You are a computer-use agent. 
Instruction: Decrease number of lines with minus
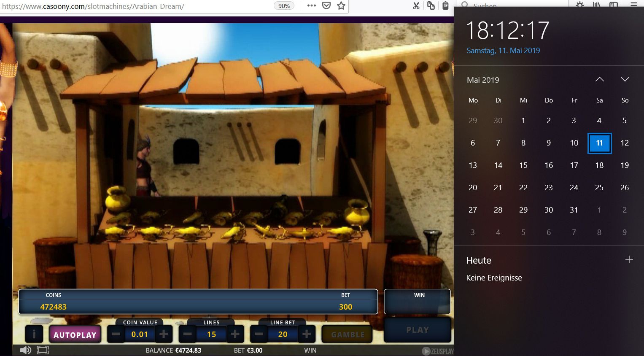[188, 334]
